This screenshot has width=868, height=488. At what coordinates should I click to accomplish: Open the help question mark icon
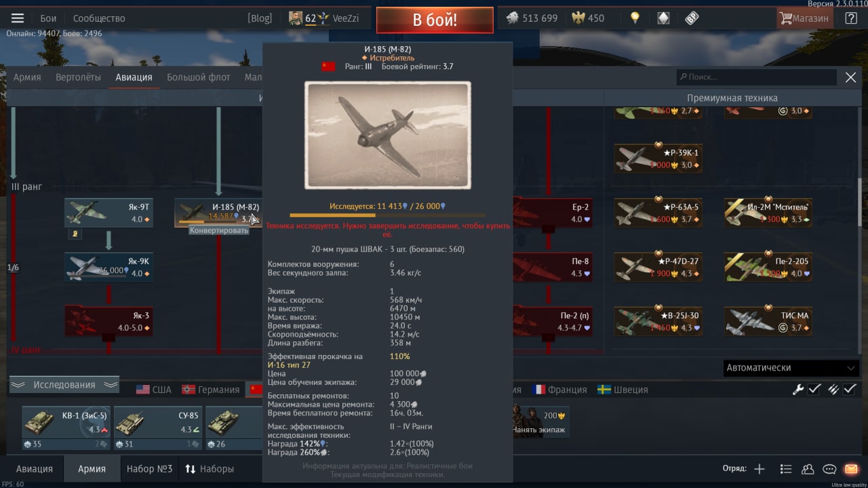click(851, 18)
